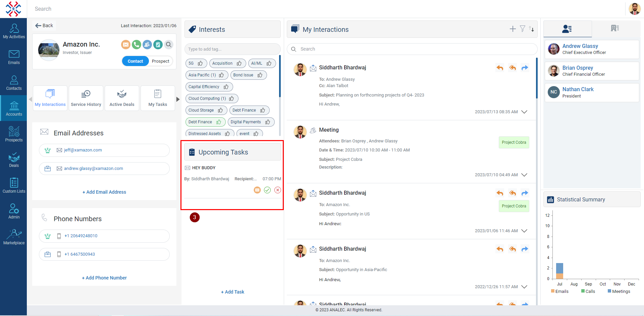Expand the 2023/01/06 11:46 AM interaction

pos(525,231)
